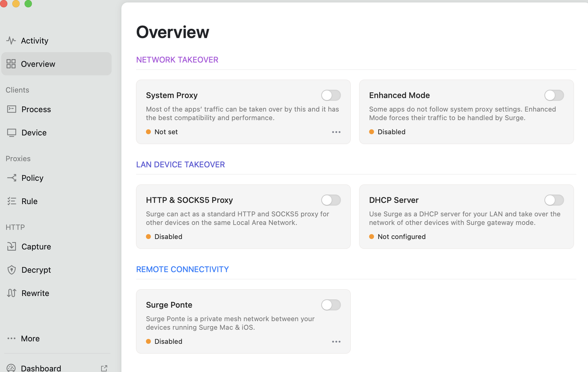Viewport: 588px width, 372px height.
Task: Click the Process window icon
Action: point(12,109)
